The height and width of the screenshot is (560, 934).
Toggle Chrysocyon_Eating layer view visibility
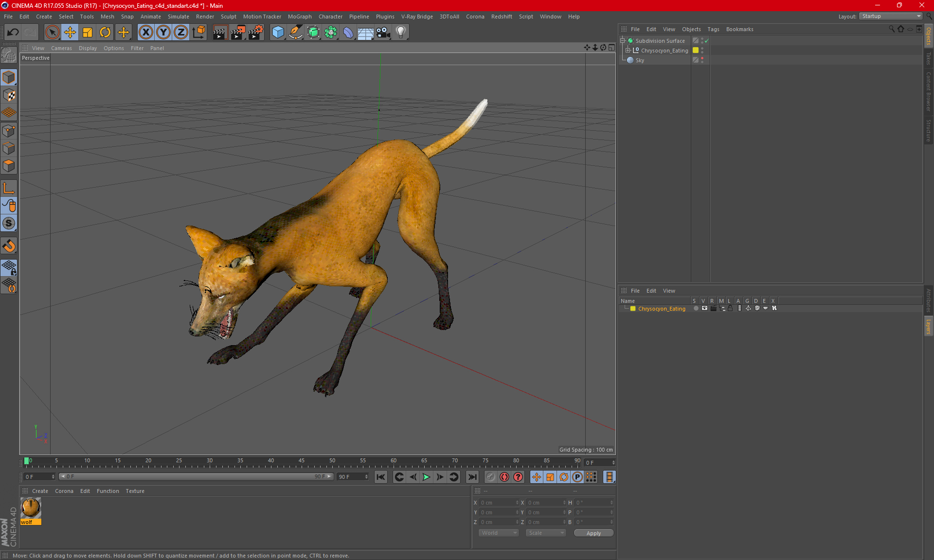point(704,308)
